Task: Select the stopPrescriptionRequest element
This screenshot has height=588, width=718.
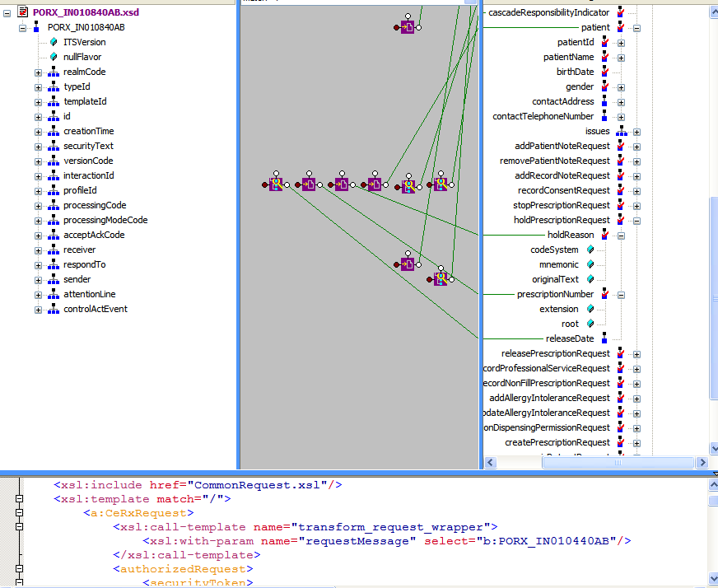Action: pyautogui.click(x=562, y=205)
